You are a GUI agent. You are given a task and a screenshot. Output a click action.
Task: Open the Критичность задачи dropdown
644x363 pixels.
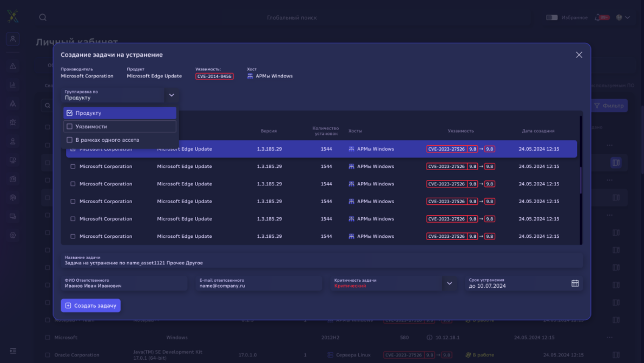pos(449,283)
